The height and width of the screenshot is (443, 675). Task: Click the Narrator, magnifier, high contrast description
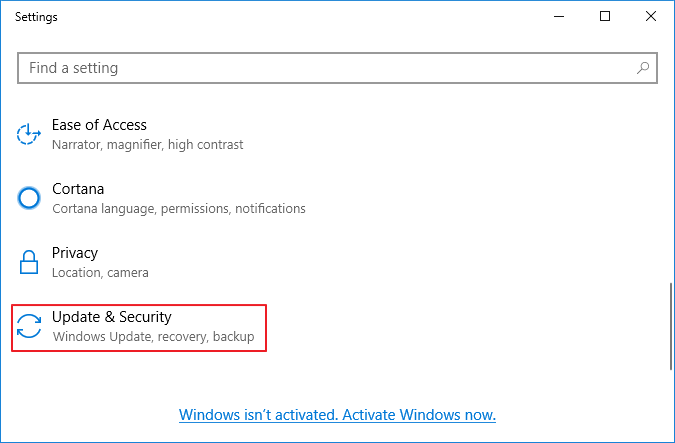point(147,145)
